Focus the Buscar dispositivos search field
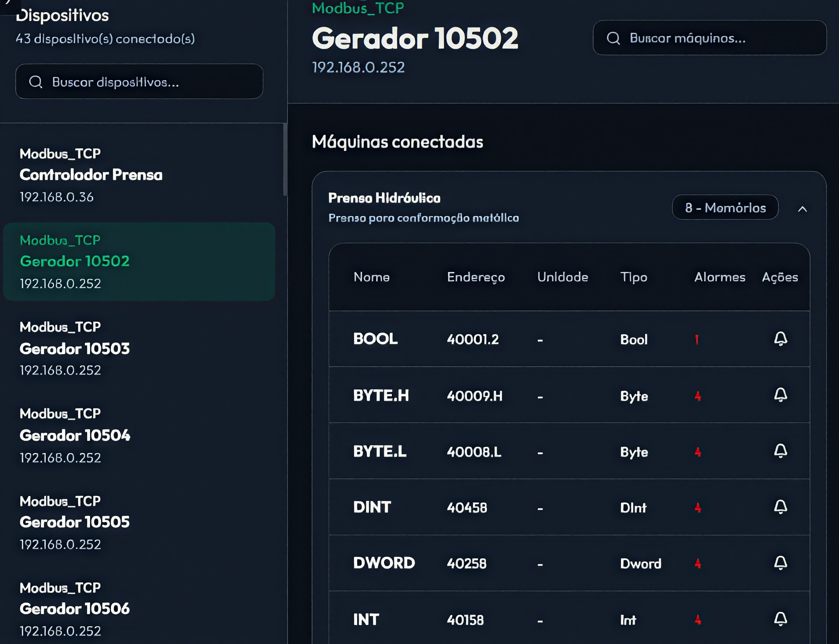Image resolution: width=839 pixels, height=644 pixels. tap(139, 81)
